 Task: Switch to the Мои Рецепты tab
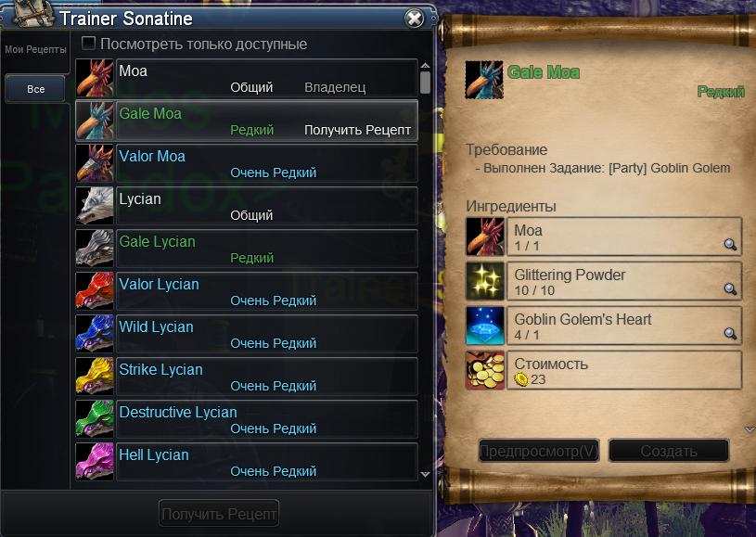point(35,49)
